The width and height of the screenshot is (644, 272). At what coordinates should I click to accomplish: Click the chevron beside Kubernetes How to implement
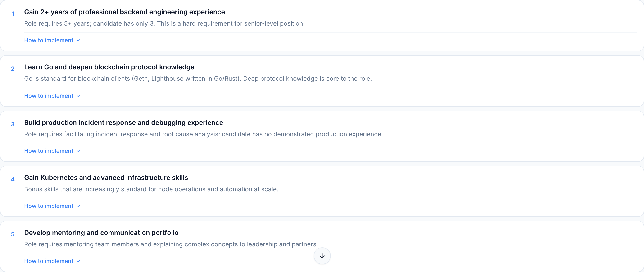[78, 206]
